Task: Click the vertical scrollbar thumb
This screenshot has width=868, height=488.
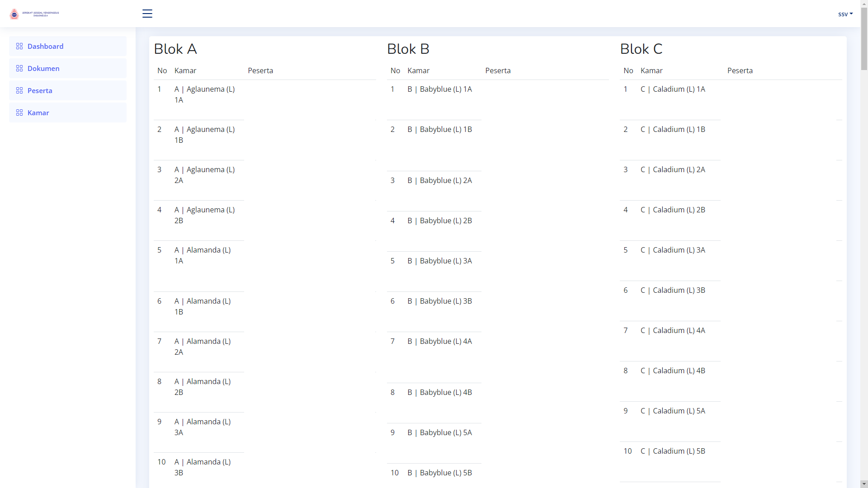Action: (864, 38)
